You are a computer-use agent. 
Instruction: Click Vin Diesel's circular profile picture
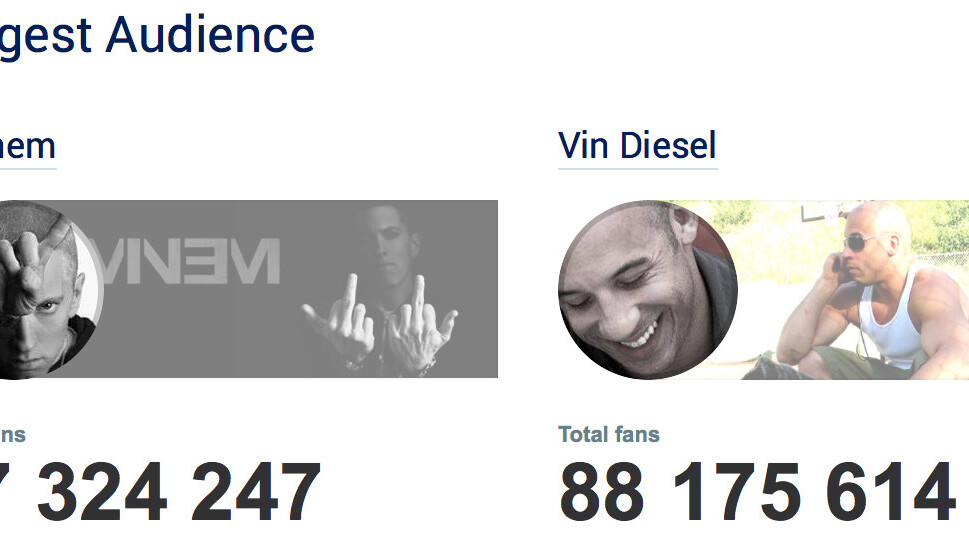[647, 290]
